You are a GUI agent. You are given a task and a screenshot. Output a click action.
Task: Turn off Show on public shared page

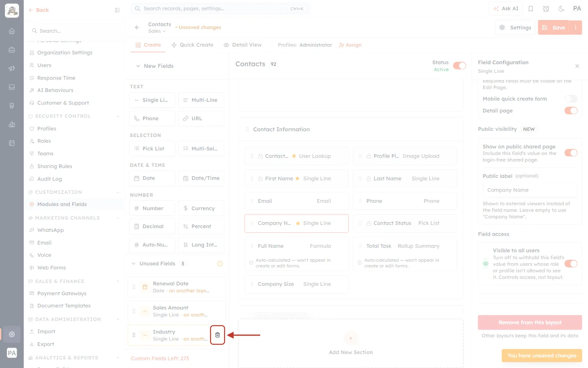coord(571,153)
